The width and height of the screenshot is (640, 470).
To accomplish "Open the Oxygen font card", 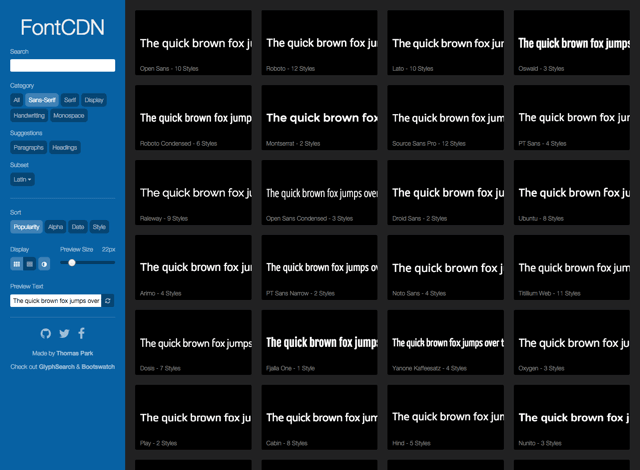I will click(572, 343).
